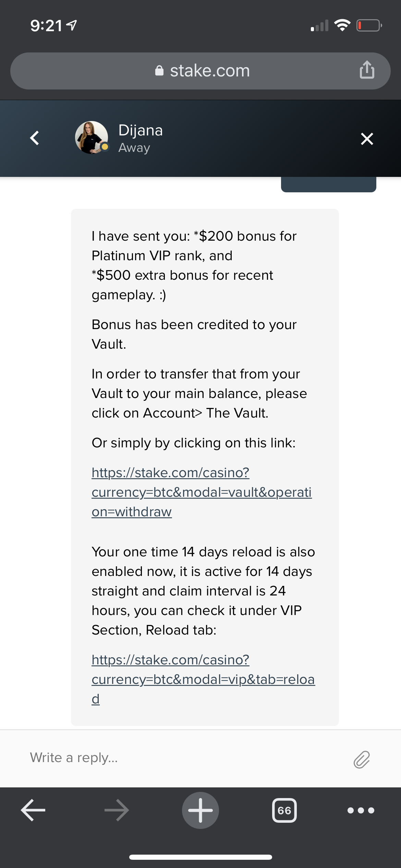Tap browser back arrow
401x868 pixels.
tap(33, 810)
